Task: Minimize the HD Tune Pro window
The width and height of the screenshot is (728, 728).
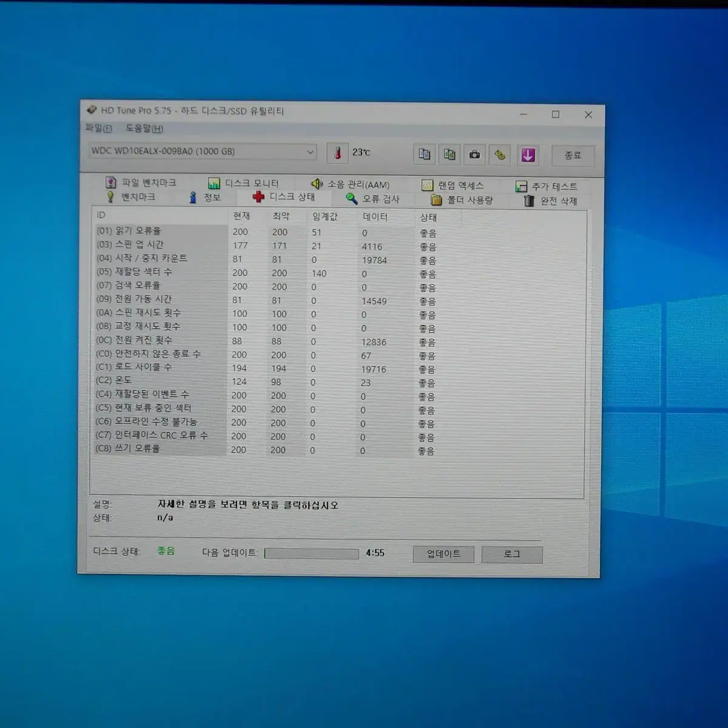Action: click(523, 114)
